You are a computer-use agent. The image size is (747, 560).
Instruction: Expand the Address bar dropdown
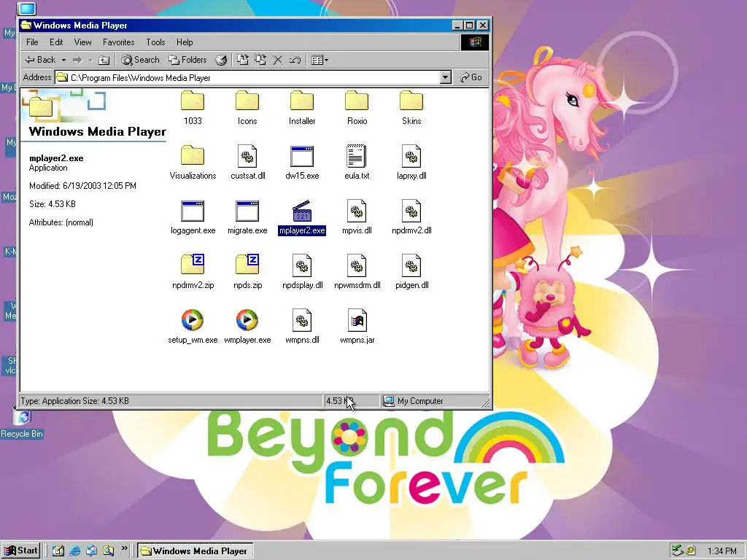446,77
